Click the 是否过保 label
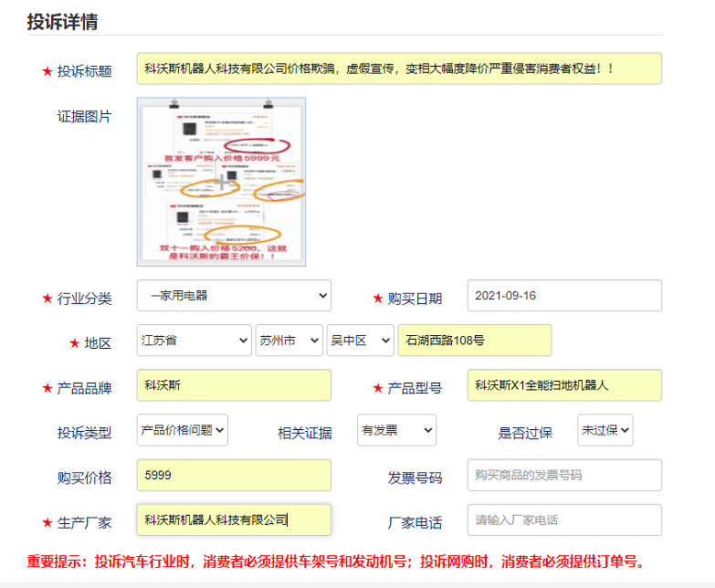715x588 pixels. [525, 433]
